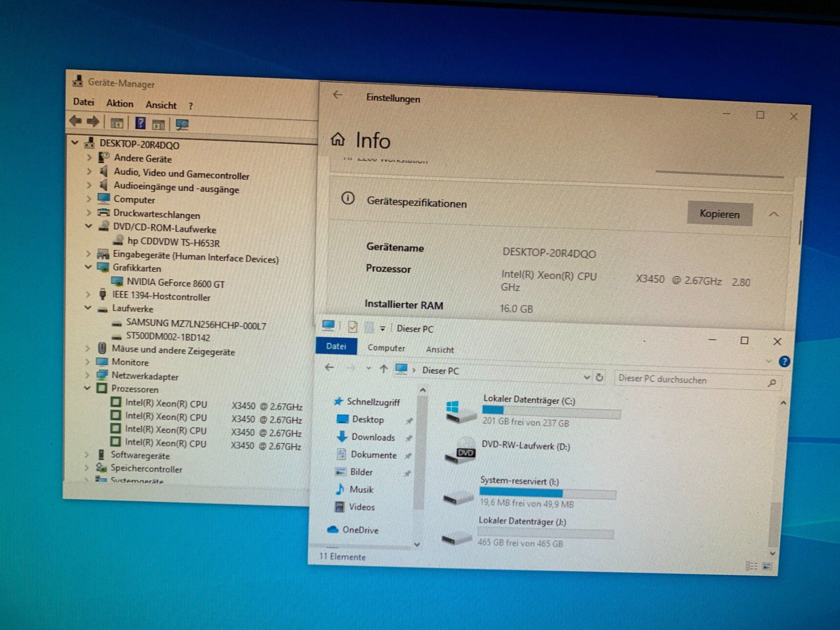Collapse the Prozessoren node
Viewport: 840px width, 630px height.
click(x=87, y=388)
